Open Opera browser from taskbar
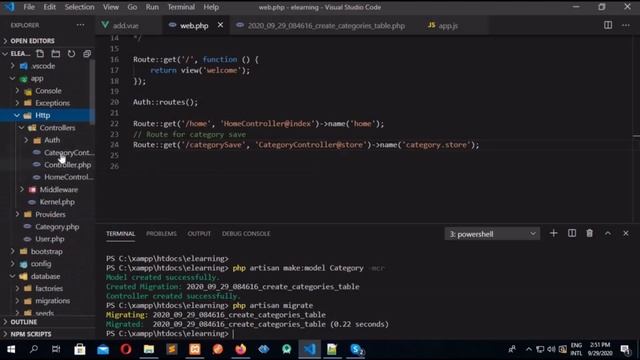Screen dimensions: 640x360 (126, 349)
